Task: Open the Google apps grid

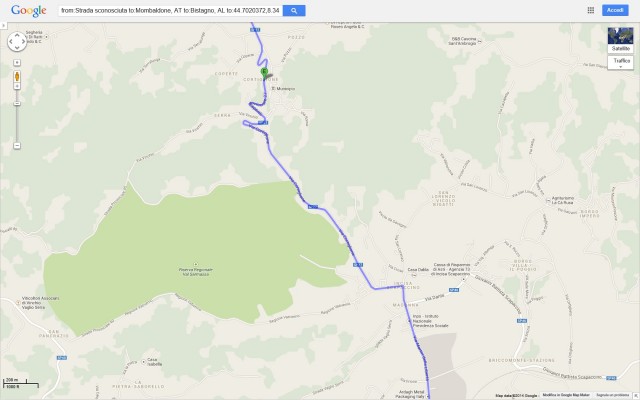Action: tap(591, 10)
